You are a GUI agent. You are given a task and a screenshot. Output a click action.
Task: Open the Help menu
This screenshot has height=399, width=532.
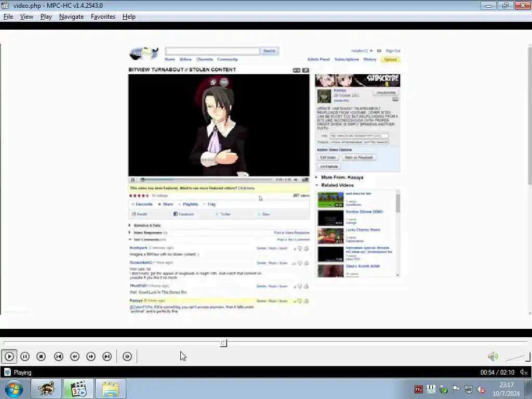click(x=129, y=17)
